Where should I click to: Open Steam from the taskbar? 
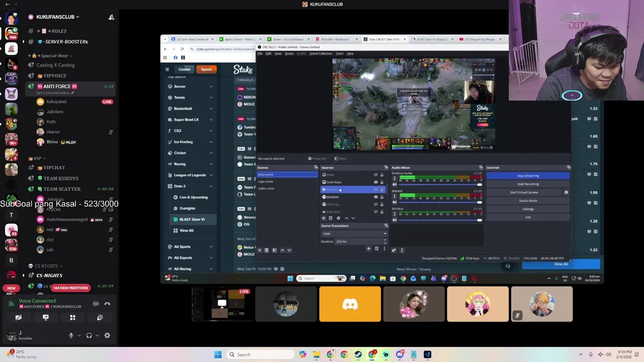point(358,354)
